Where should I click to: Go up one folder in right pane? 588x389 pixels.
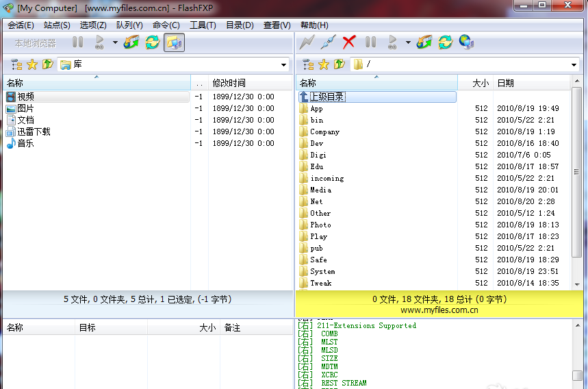point(340,64)
